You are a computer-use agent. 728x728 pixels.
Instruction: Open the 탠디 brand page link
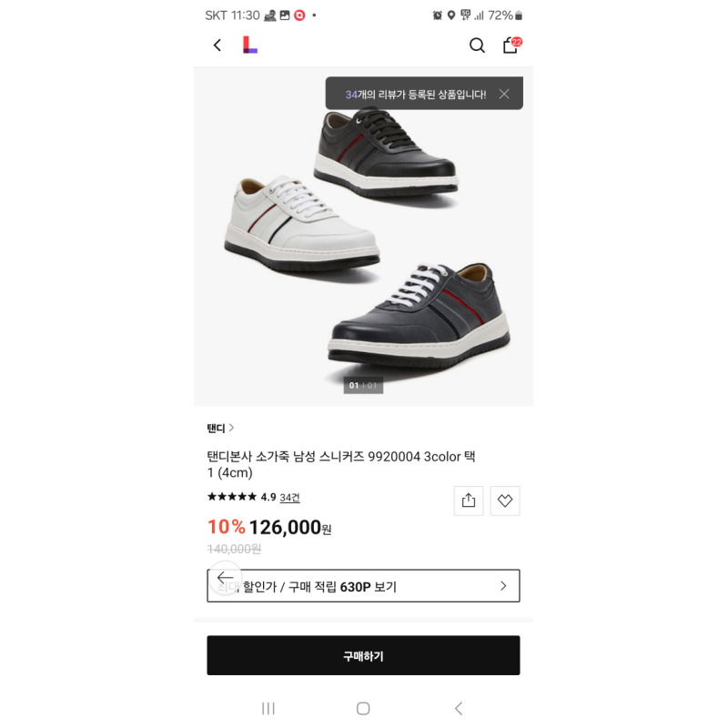(217, 428)
